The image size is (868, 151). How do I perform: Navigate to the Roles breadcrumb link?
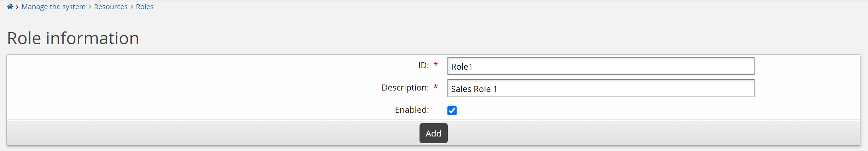pyautogui.click(x=145, y=7)
